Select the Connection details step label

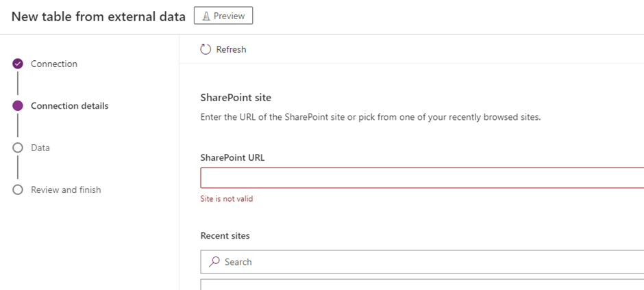click(x=69, y=106)
